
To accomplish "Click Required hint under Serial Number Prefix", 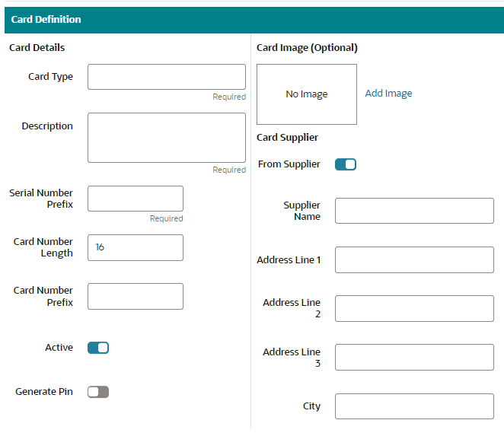I will point(167,218).
